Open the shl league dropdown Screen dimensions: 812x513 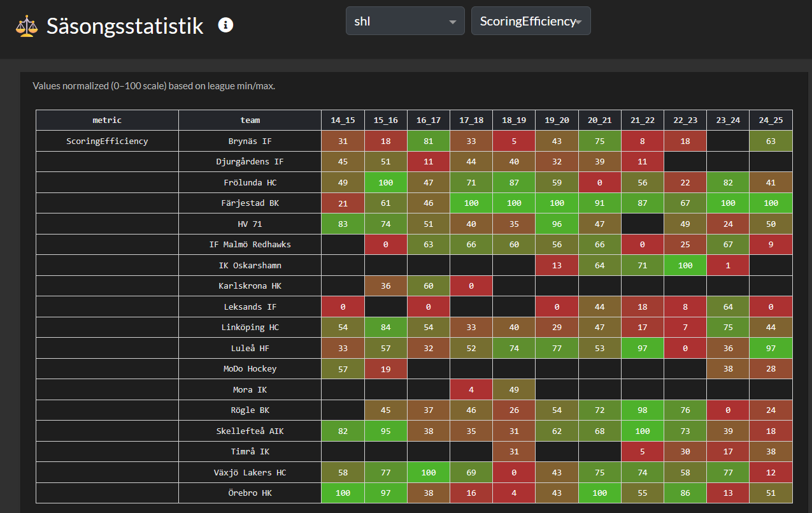point(404,21)
